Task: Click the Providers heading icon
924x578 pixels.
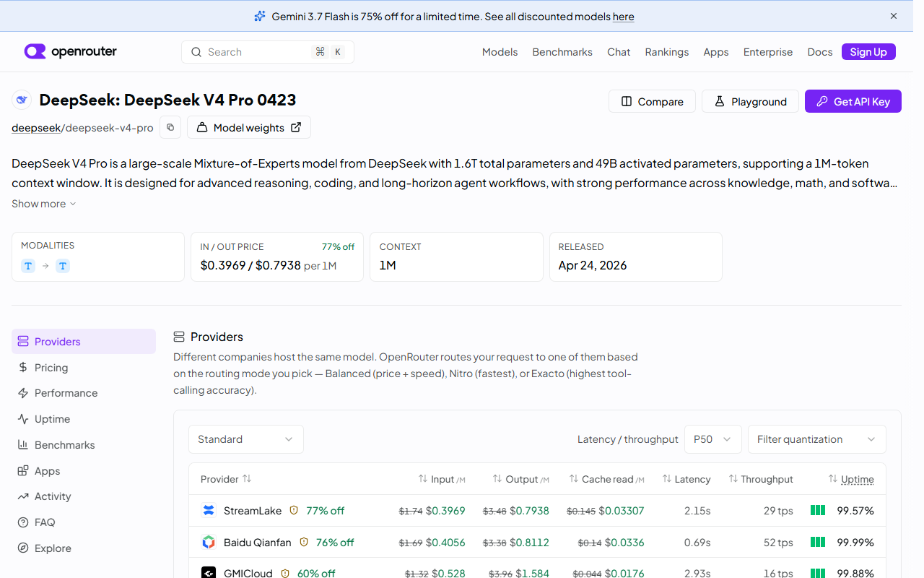Action: click(x=179, y=337)
